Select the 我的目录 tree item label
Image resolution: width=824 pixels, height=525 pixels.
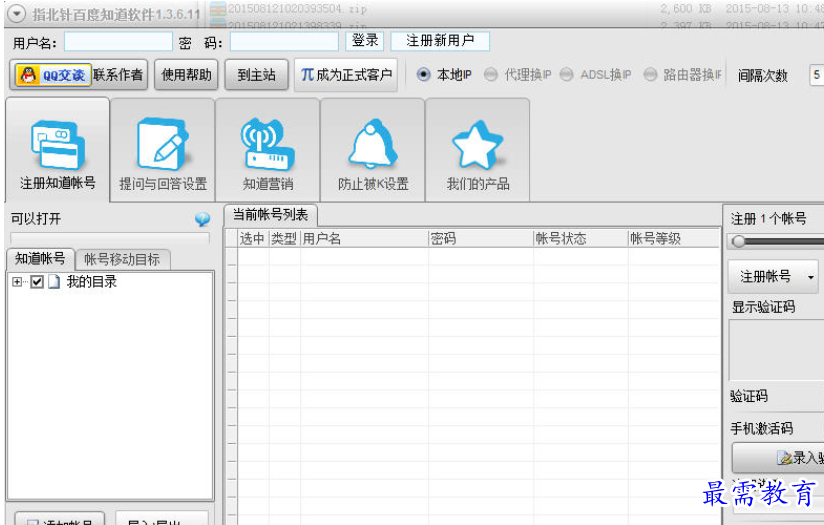(x=91, y=282)
